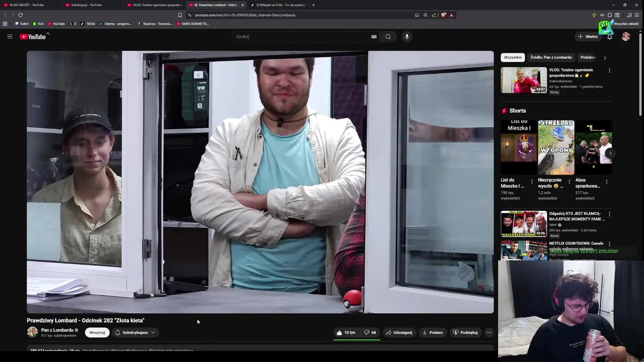This screenshot has height=362, width=644.
Task: Open the List do Mieszka I short thumbnail
Action: (519, 147)
